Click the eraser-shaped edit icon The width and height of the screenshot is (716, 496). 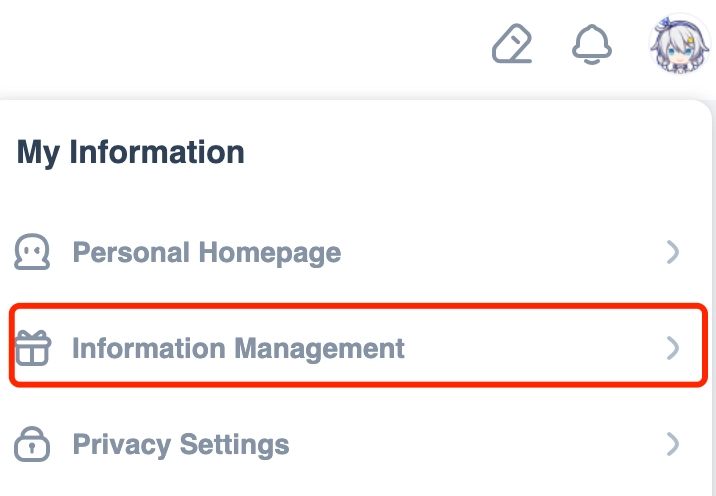tap(512, 45)
